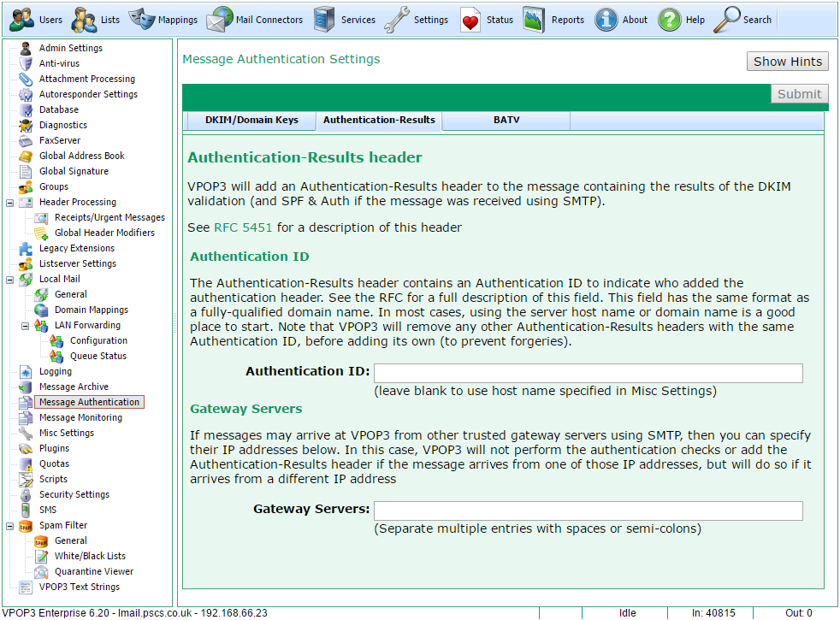840x620 pixels.
Task: Click the Admin Settings person icon
Action: [26, 48]
